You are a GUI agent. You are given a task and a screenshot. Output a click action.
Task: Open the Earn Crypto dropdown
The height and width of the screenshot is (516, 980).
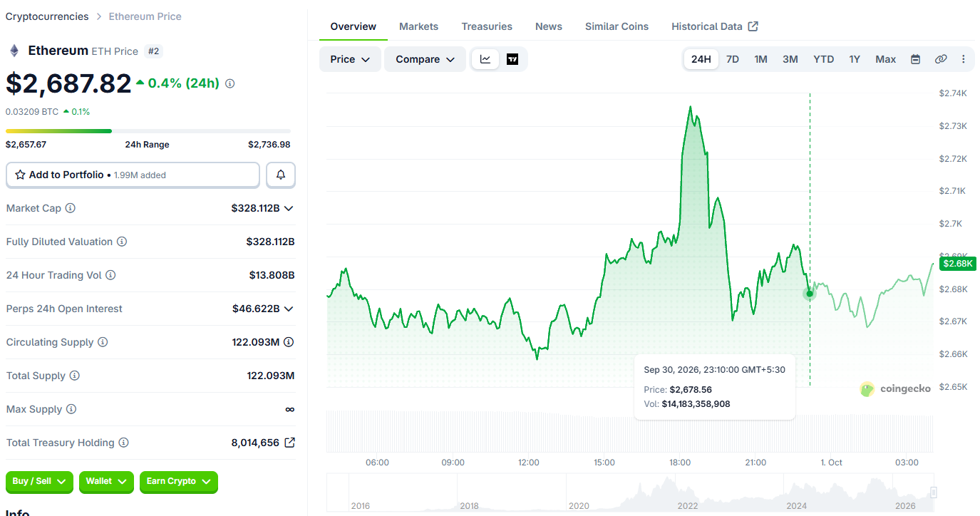click(x=178, y=482)
